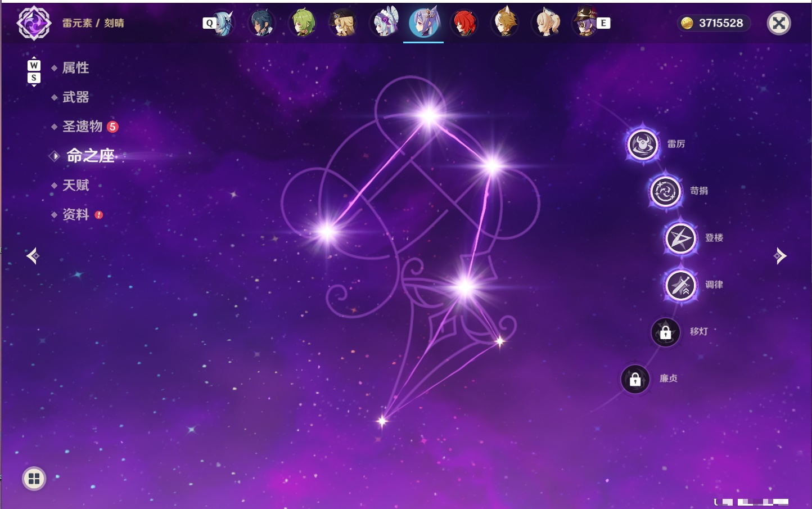
Task: Close the character screen with X
Action: [779, 23]
